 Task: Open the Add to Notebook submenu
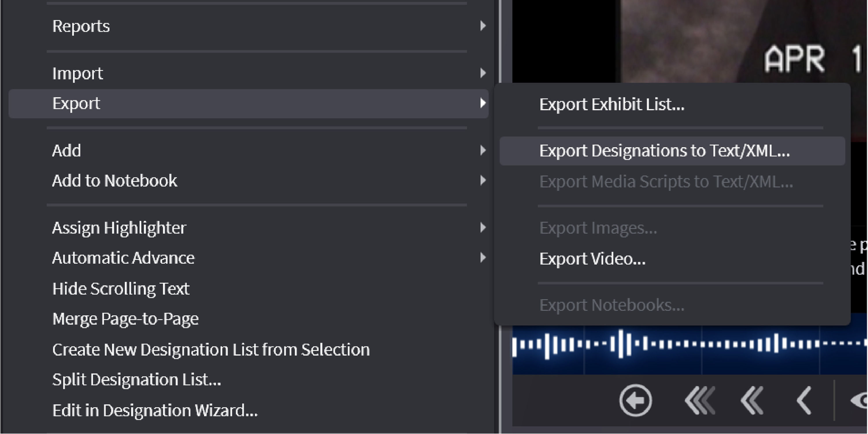point(115,181)
